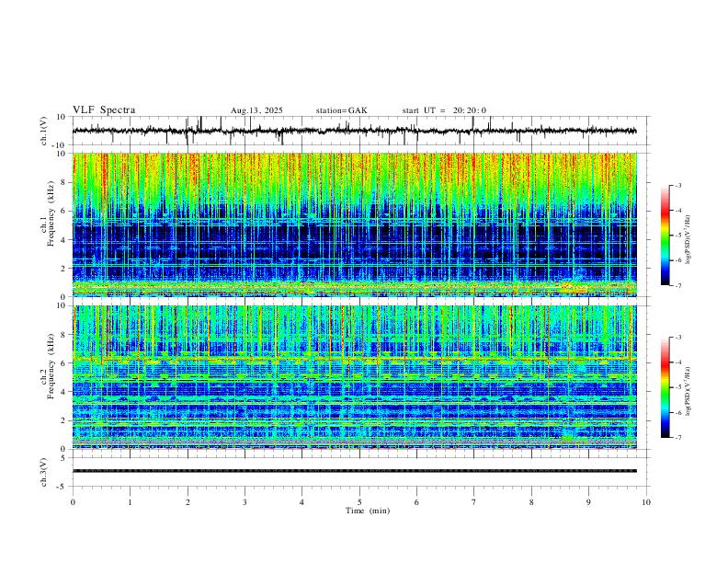Screen dimensions: 728x563
Task: Click inside the ch.2 spectrogram panel
Action: [x=354, y=377]
